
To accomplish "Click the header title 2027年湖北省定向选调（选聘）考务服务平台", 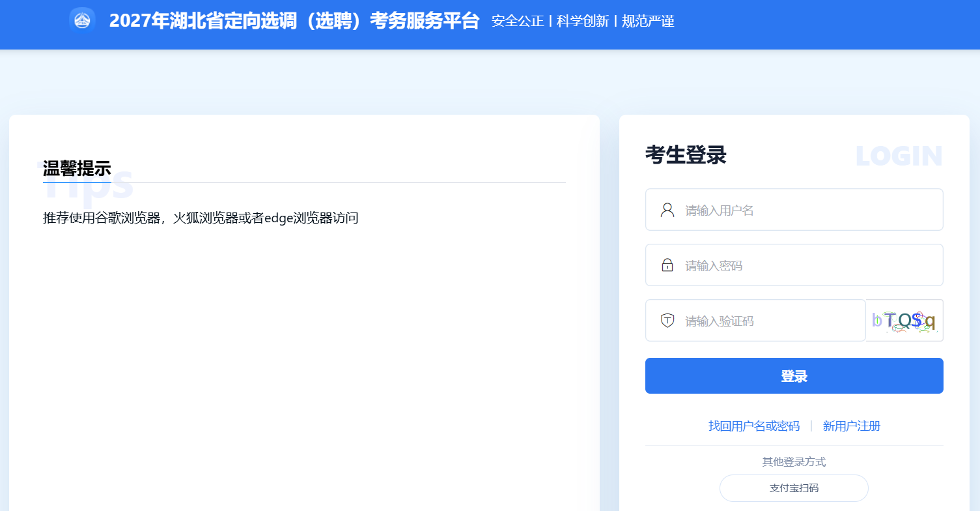I will (x=294, y=21).
